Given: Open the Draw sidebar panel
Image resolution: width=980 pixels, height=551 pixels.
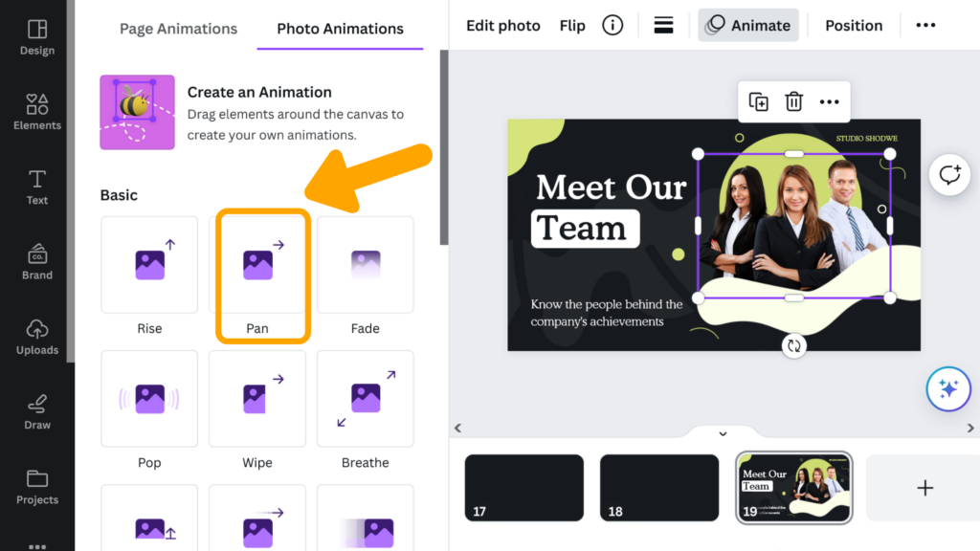Looking at the screenshot, I should pos(37,412).
